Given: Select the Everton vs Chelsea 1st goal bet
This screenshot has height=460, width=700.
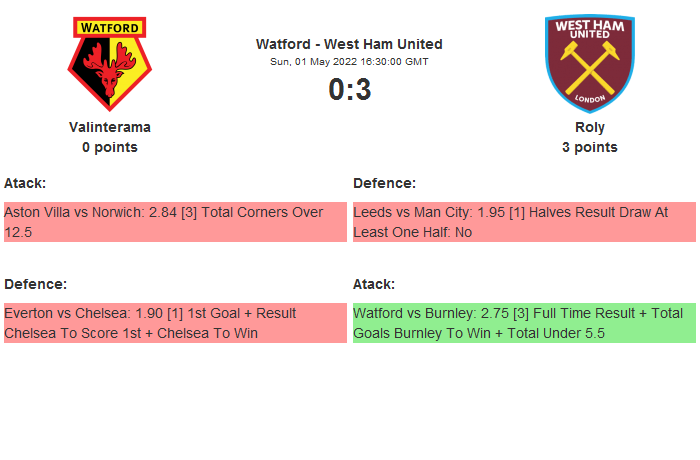Looking at the screenshot, I should 174,323.
